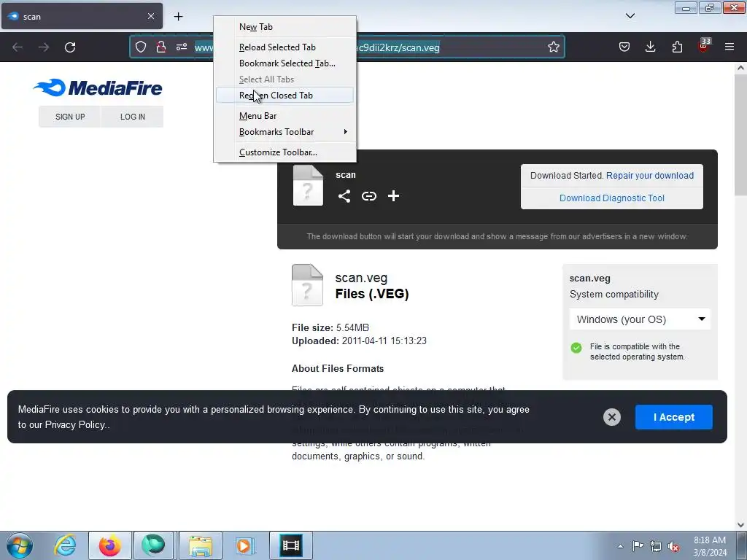This screenshot has height=560, width=747.
Task: Click the scan file icon in the dark panel
Action: click(308, 185)
